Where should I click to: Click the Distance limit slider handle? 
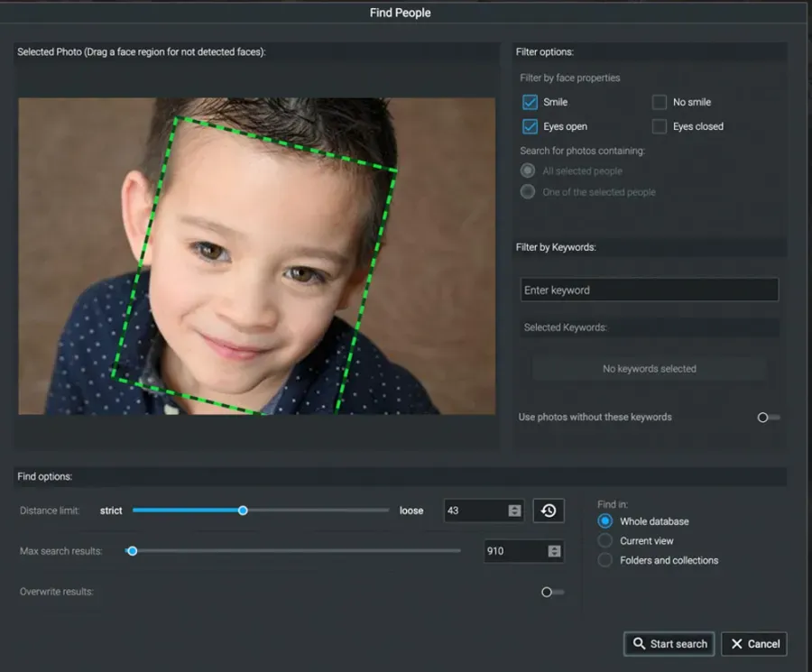point(243,511)
